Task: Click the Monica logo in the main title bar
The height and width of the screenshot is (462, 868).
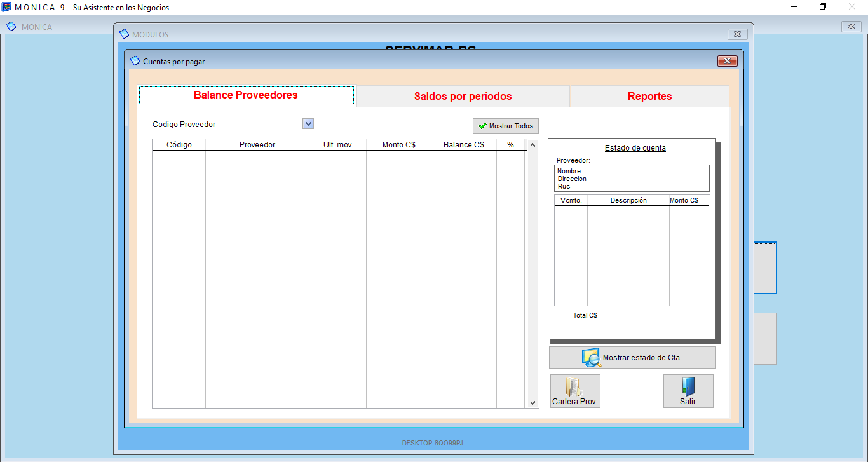Action: pyautogui.click(x=7, y=7)
